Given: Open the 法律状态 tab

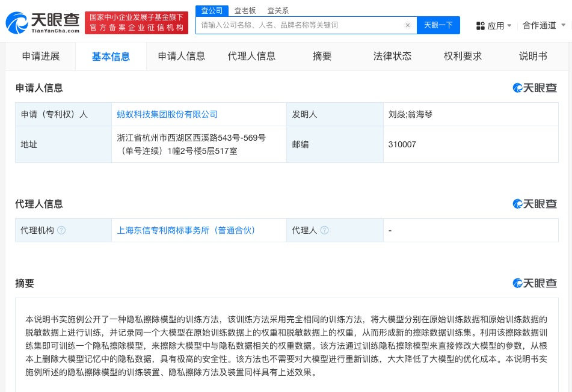Looking at the screenshot, I should pos(392,56).
